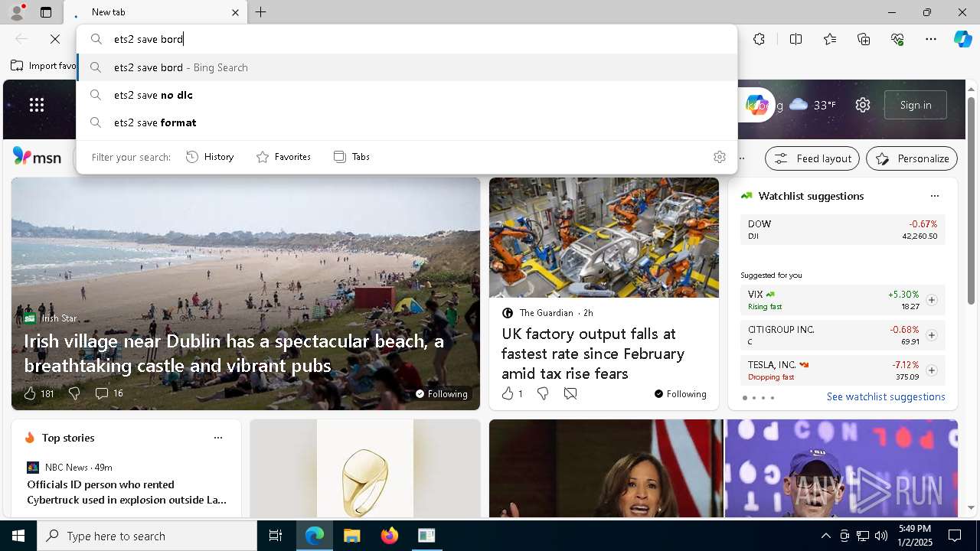Toggle Following on Irish Star article
Viewport: 980px width, 551px height.
(442, 394)
